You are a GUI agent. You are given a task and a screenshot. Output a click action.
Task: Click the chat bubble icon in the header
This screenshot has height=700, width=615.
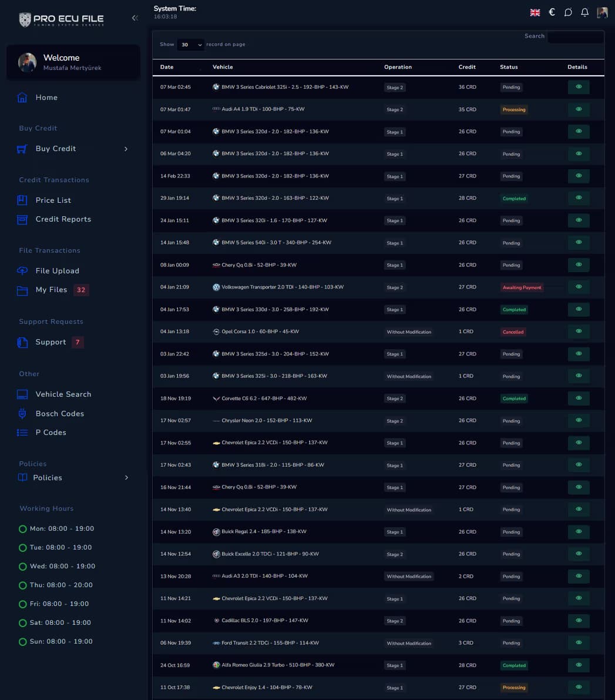[x=568, y=12]
